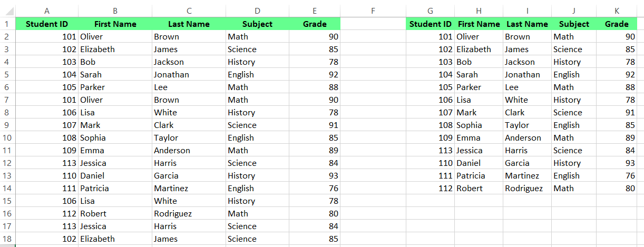This screenshot has width=644, height=247.
Task: Click the Grade header cell in column K
Action: [x=616, y=24]
